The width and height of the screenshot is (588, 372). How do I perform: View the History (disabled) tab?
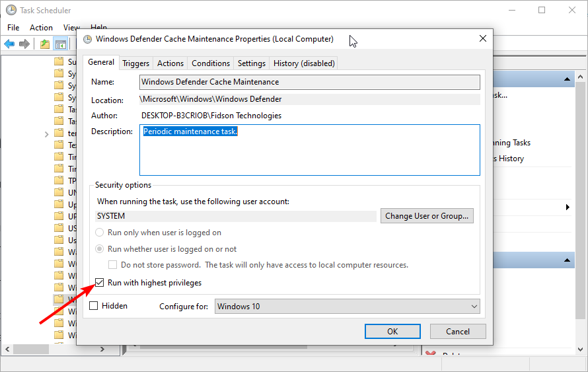point(304,63)
